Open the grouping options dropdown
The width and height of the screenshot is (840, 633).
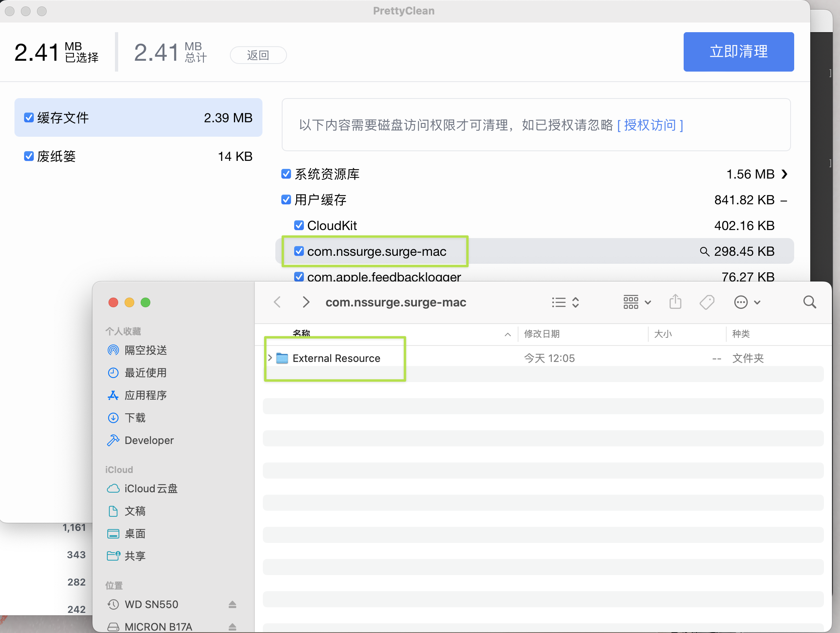pyautogui.click(x=637, y=302)
